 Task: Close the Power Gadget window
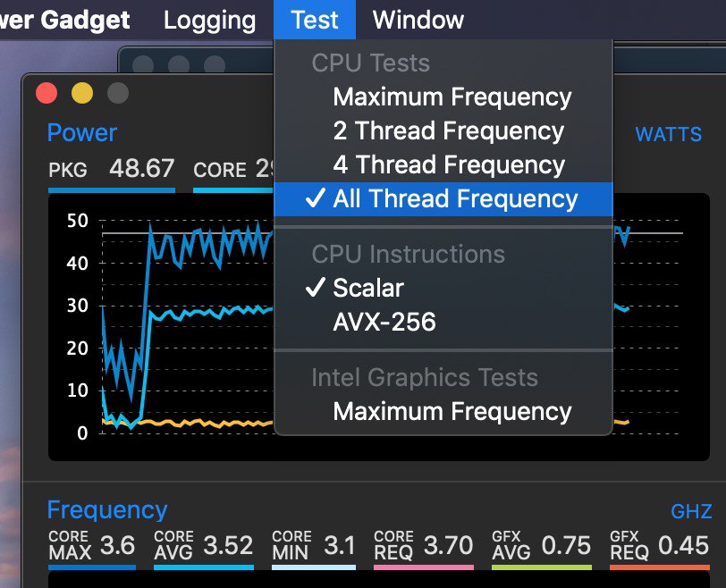pos(46,93)
